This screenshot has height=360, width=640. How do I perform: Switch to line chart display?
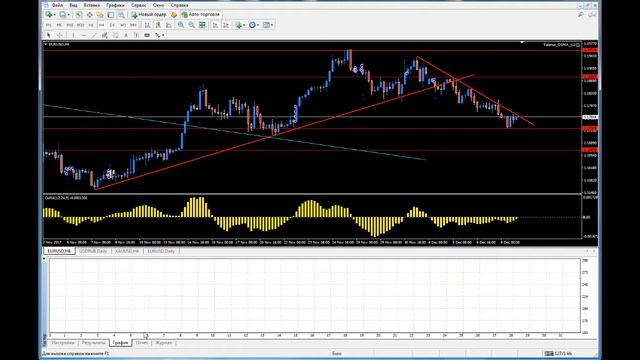[169, 25]
